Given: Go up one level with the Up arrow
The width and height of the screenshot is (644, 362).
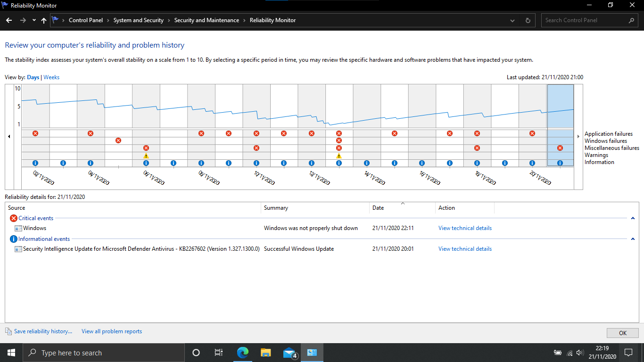Looking at the screenshot, I should pos(44,20).
